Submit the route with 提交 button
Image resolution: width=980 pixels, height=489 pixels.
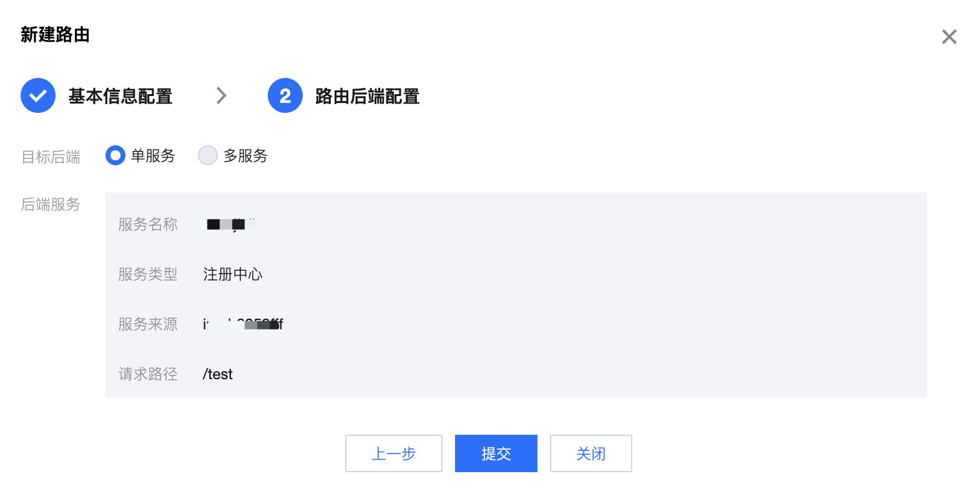point(496,453)
